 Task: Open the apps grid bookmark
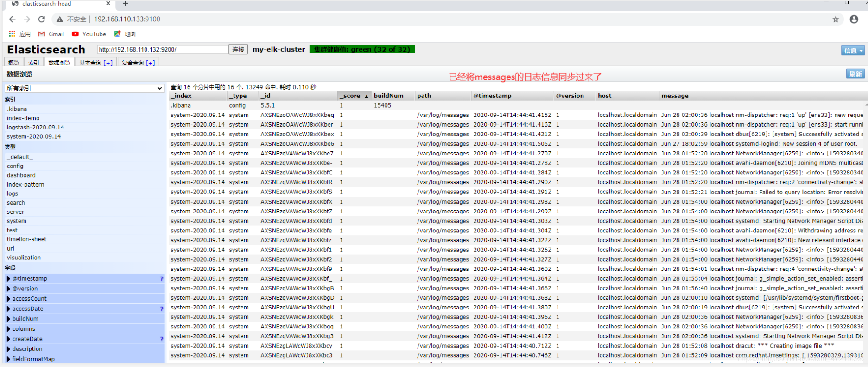point(19,34)
